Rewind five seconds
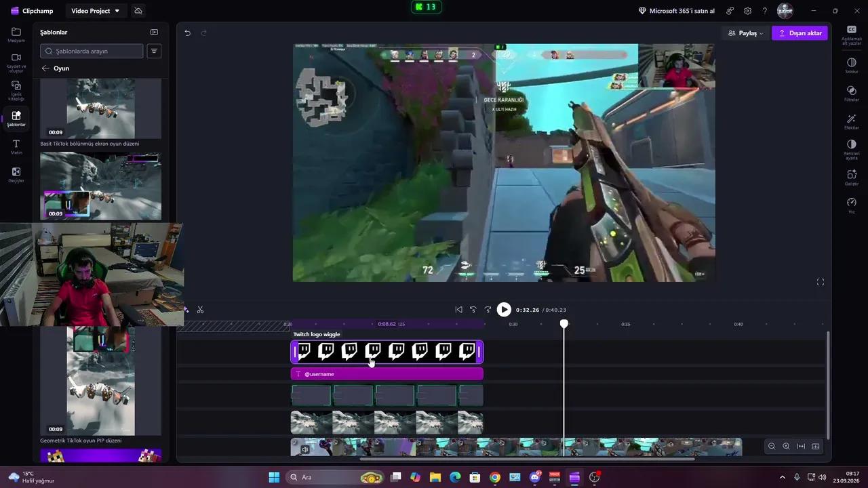This screenshot has height=488, width=868. coord(473,310)
